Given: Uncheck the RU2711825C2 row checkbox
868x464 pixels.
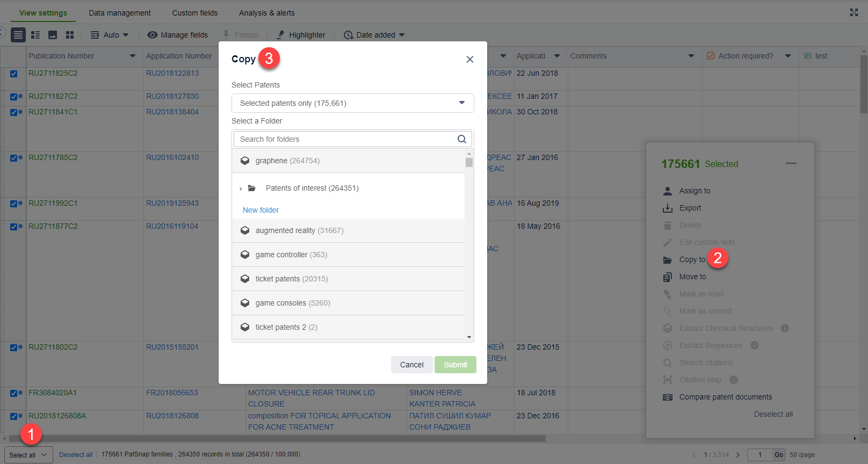Looking at the screenshot, I should coord(14,74).
